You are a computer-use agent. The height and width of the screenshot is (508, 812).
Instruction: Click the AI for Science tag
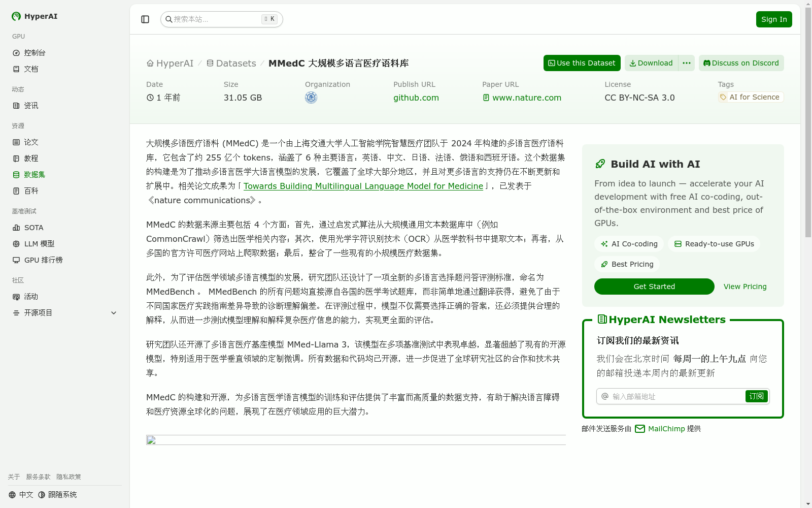751,97
